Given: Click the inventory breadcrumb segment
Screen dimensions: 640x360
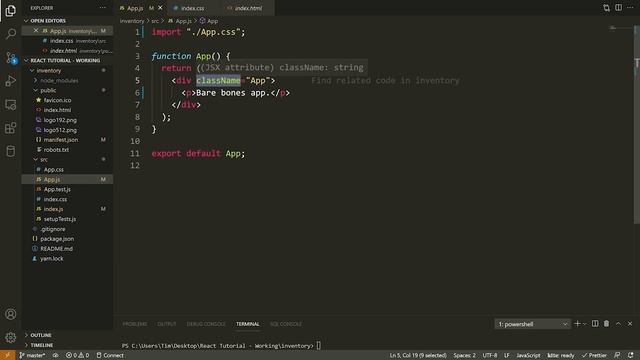Looking at the screenshot, I should (x=132, y=21).
